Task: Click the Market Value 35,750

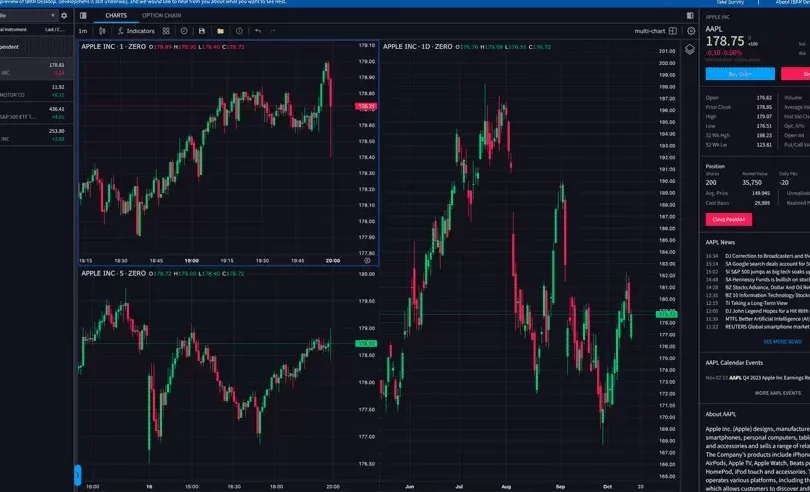Action: (x=752, y=182)
